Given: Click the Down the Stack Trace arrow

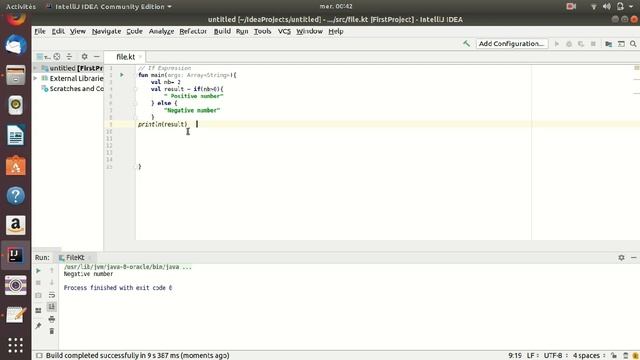Looking at the screenshot, I should pos(52,282).
